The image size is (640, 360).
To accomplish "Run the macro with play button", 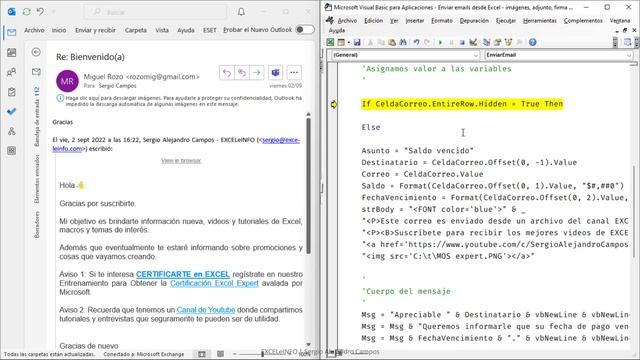I will [x=440, y=42].
